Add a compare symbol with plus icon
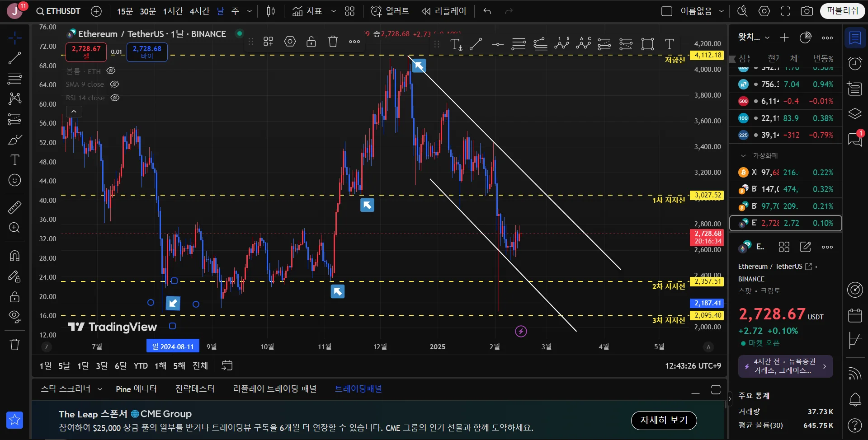Image resolution: width=868 pixels, height=440 pixels. coord(96,11)
